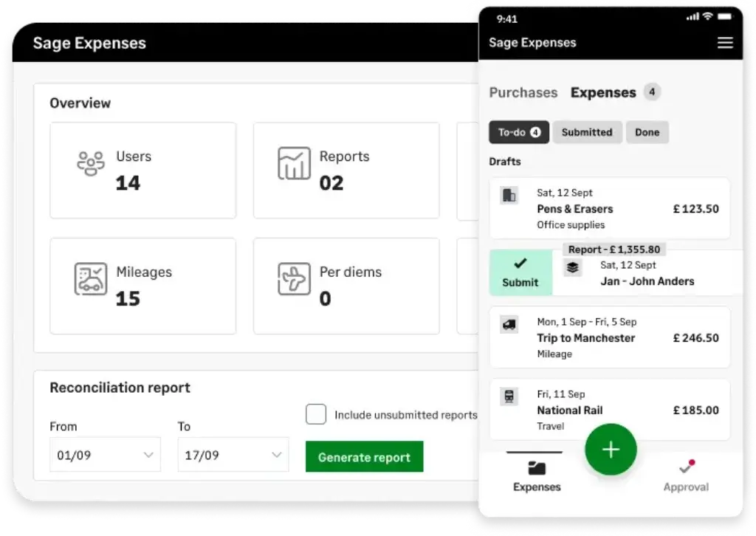The image size is (756, 536).
Task: Click the Sage Expenses mobile title
Action: [x=532, y=42]
